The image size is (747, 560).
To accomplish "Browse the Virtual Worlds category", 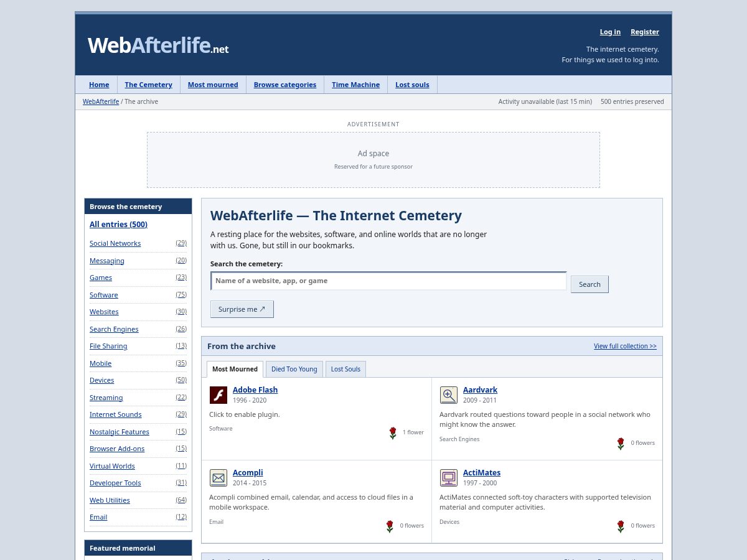I will [x=112, y=466].
